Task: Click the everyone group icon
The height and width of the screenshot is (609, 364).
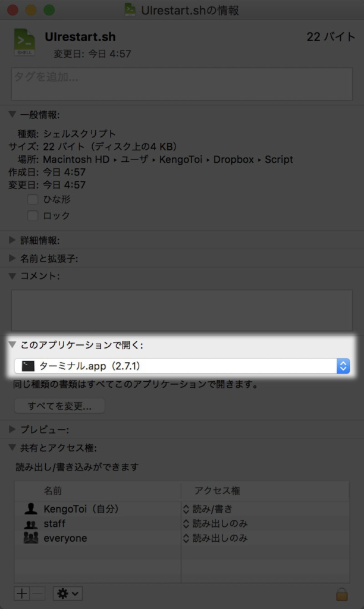Action: pyautogui.click(x=31, y=538)
